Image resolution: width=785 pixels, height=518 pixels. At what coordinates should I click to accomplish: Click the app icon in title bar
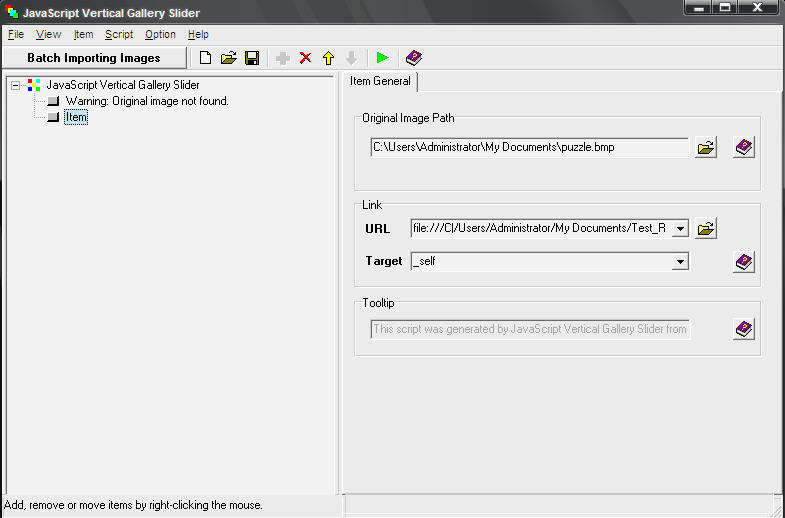pos(12,12)
